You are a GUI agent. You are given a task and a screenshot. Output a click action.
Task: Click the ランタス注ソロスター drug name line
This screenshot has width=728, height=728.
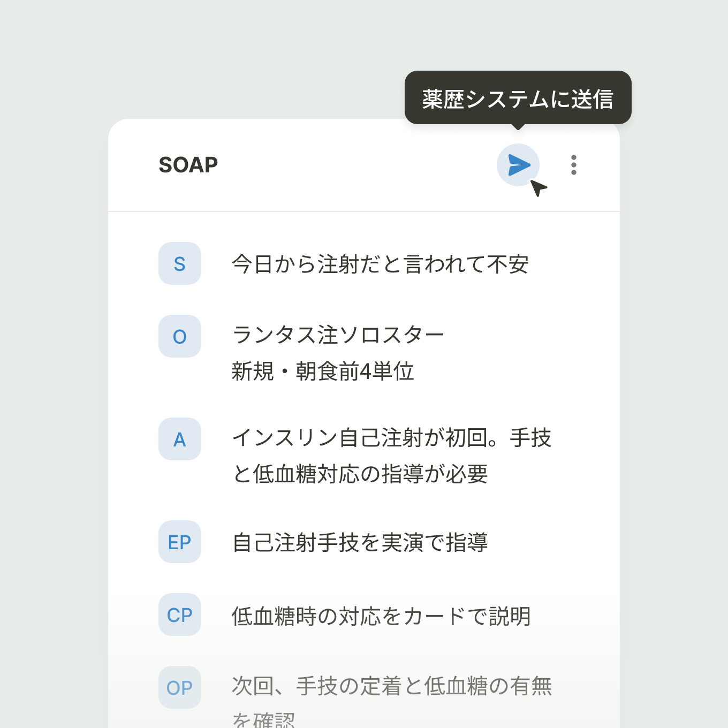tap(338, 335)
